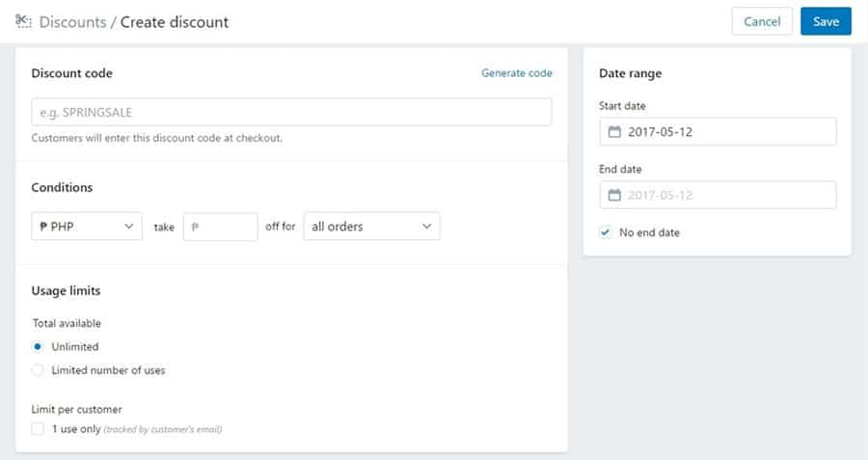The width and height of the screenshot is (868, 460).
Task: Click the Create discount page title
Action: pyautogui.click(x=175, y=22)
